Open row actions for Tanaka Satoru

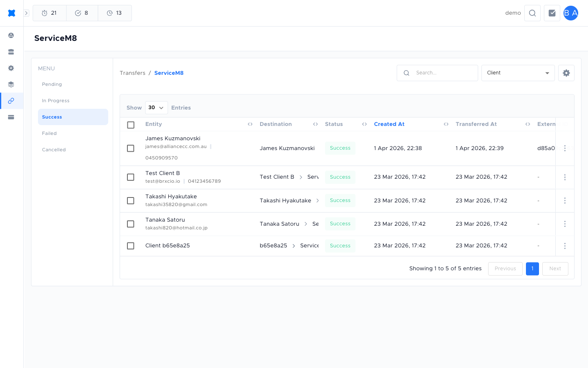point(565,224)
